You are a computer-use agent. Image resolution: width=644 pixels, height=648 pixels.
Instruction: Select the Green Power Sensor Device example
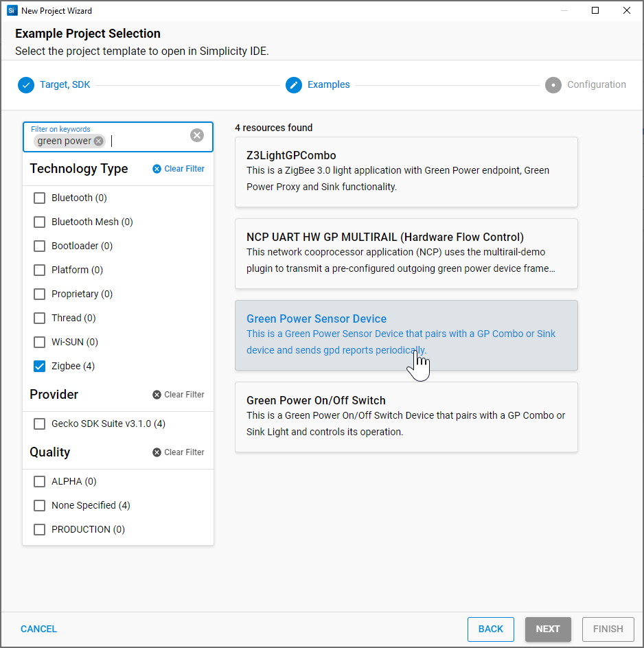(x=406, y=335)
